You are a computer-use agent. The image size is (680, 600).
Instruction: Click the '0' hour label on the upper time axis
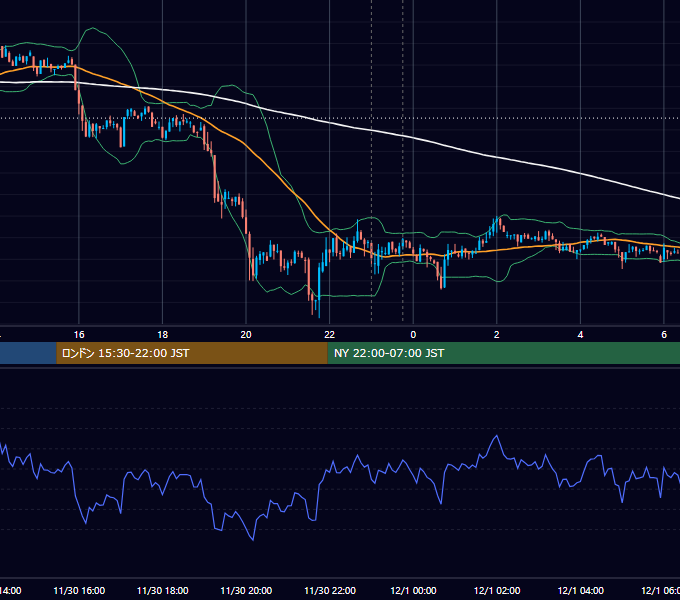(413, 335)
